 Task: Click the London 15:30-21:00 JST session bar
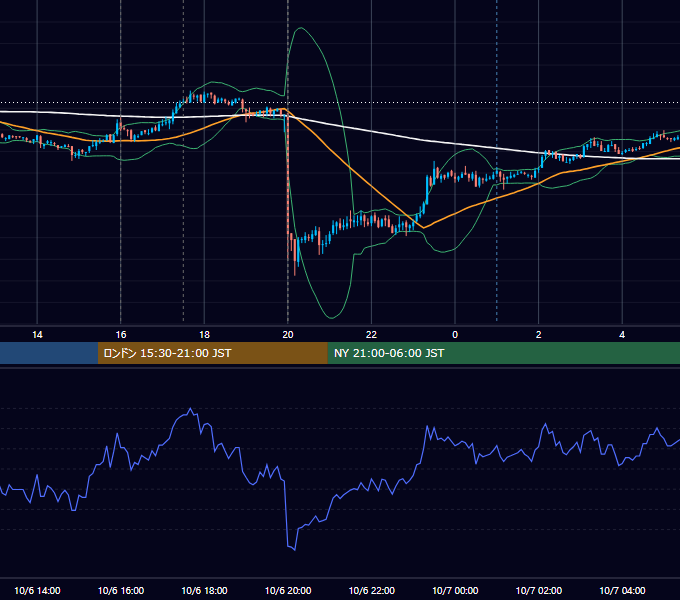pyautogui.click(x=212, y=353)
